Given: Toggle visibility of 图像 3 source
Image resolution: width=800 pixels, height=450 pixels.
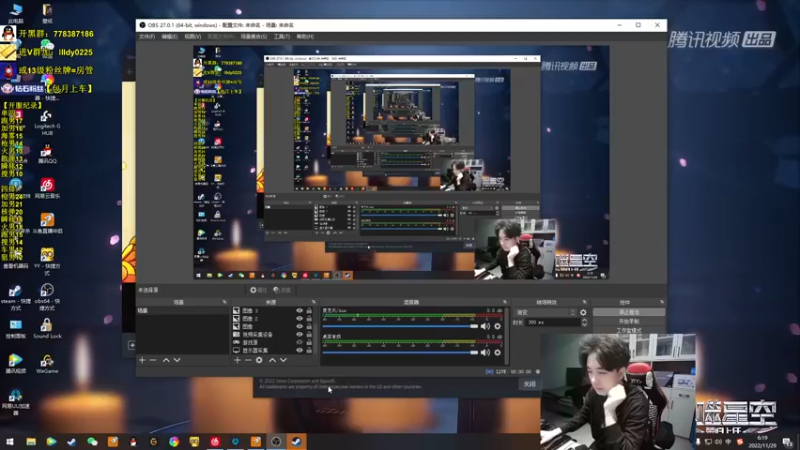Looking at the screenshot, I should [x=299, y=310].
